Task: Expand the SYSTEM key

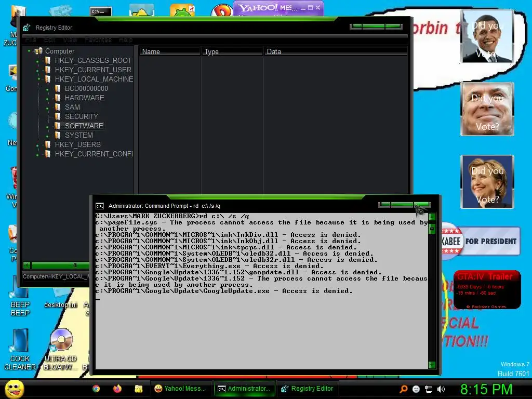Action: (47, 136)
